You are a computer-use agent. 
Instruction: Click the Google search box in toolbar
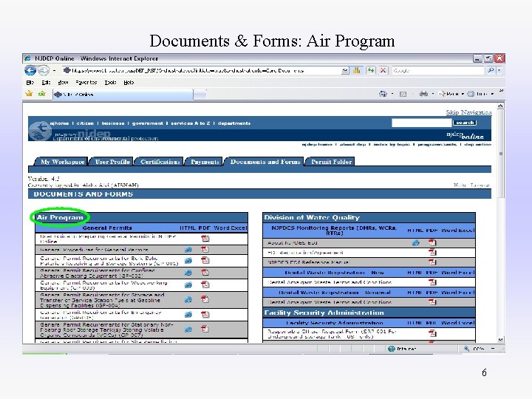(438, 71)
